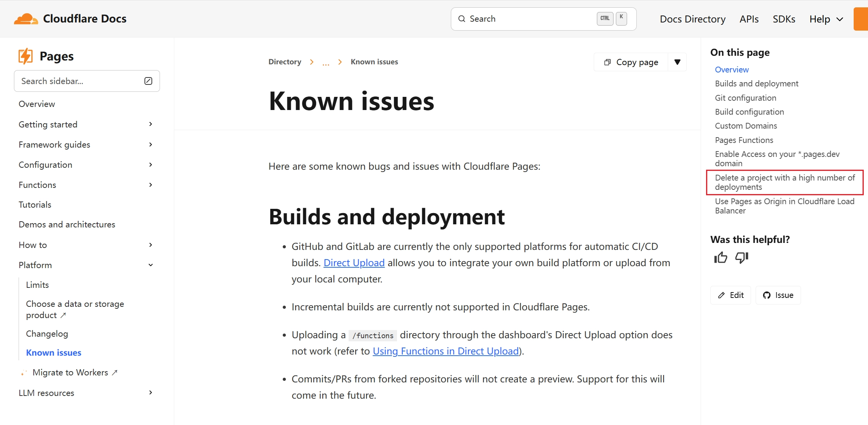Click the Edit pencil button
Screen dimensions: 868x425
click(730, 295)
